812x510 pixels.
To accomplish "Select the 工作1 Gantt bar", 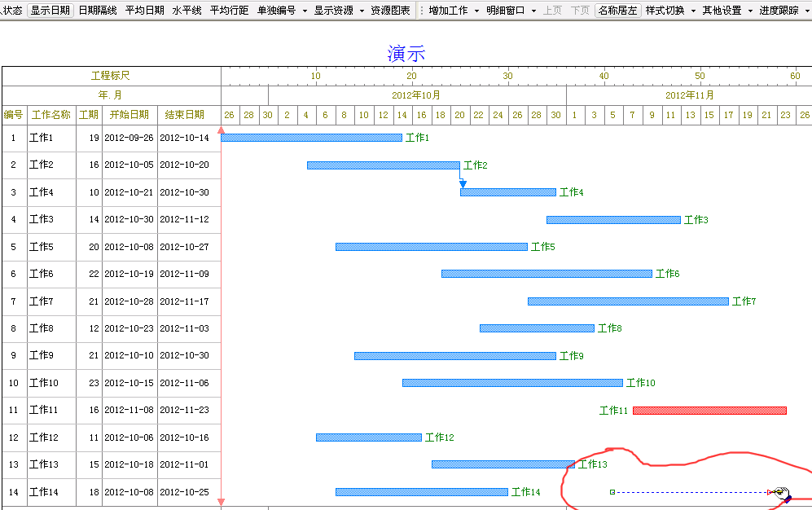I will (x=311, y=138).
